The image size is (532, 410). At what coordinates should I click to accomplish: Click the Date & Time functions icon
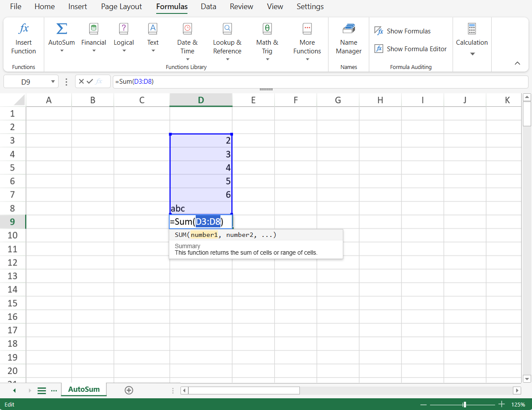pyautogui.click(x=187, y=29)
